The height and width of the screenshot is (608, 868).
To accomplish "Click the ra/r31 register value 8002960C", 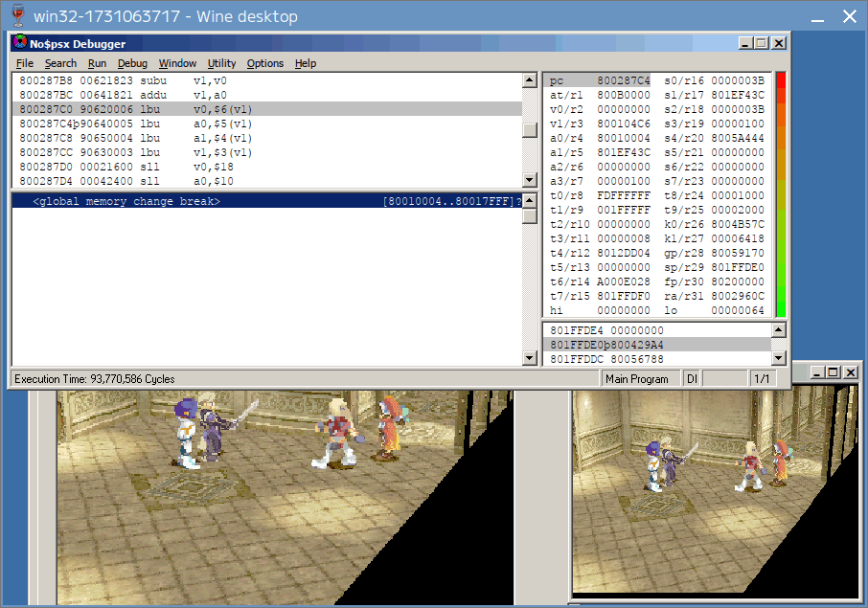I will (x=738, y=297).
